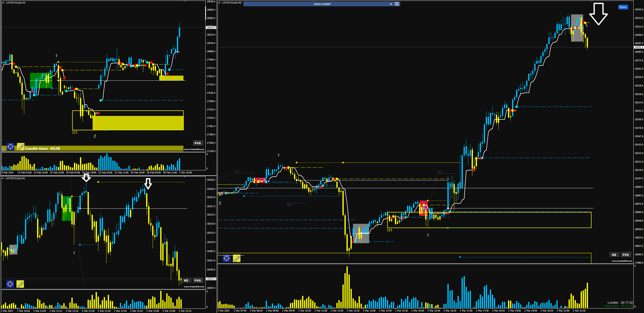This screenshot has width=644, height=313.
Task: Click yellow chain link icon in H4 chart
Action: (21, 146)
